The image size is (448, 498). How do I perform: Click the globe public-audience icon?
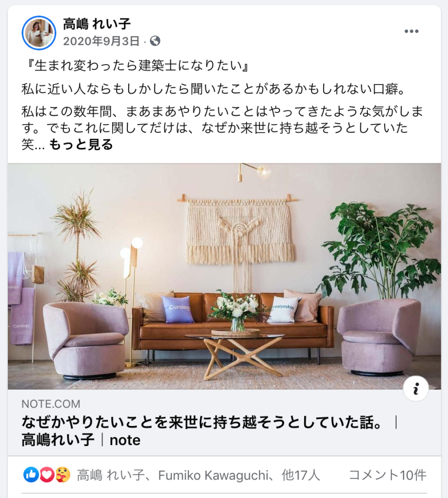pos(155,41)
